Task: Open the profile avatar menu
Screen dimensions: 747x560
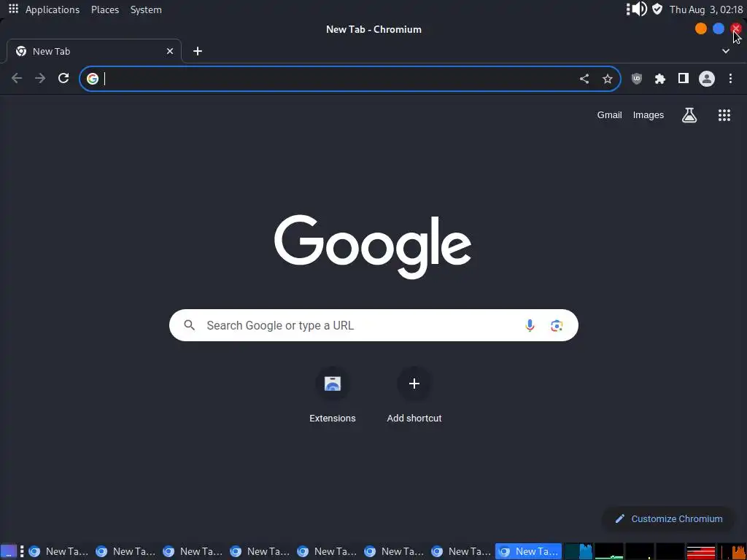Action: coord(706,79)
